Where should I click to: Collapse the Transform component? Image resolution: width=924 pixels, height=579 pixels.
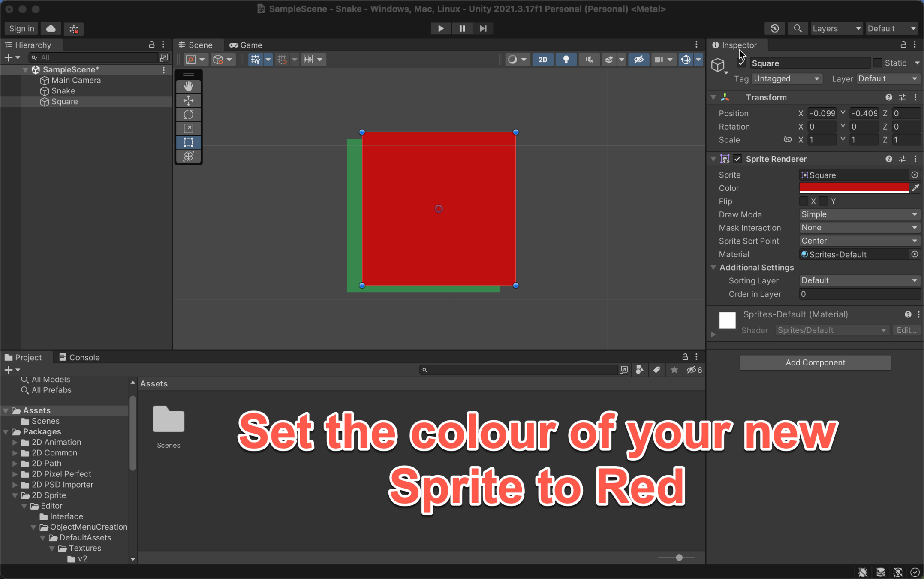(x=713, y=97)
